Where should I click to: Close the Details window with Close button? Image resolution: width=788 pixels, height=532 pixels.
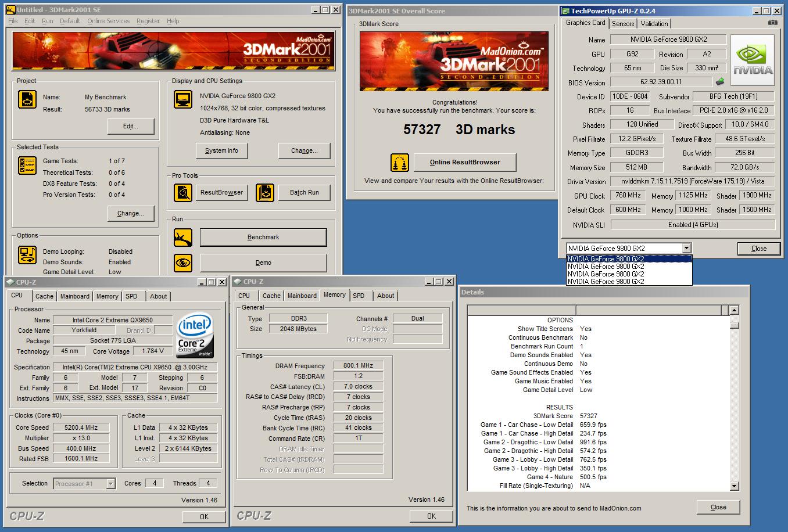[718, 507]
